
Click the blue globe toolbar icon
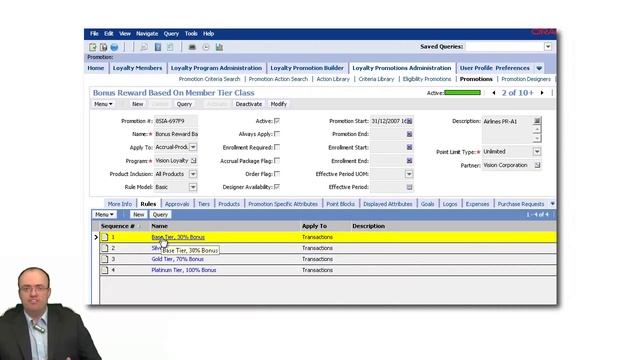(x=114, y=47)
